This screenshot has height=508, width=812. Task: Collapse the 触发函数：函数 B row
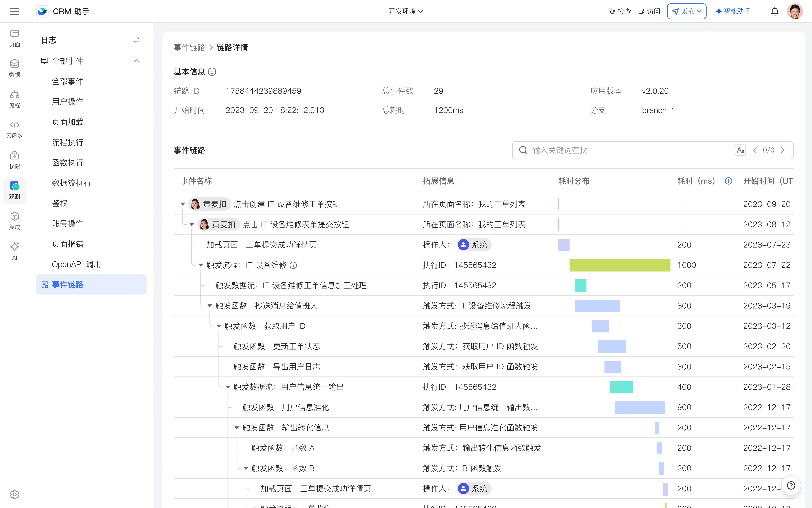(246, 468)
